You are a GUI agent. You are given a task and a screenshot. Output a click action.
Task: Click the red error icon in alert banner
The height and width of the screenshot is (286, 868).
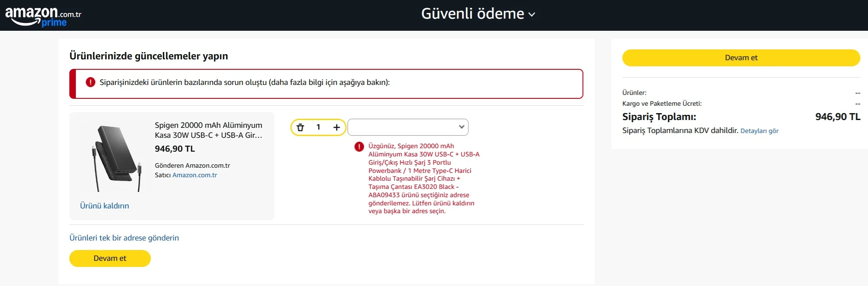pyautogui.click(x=90, y=82)
